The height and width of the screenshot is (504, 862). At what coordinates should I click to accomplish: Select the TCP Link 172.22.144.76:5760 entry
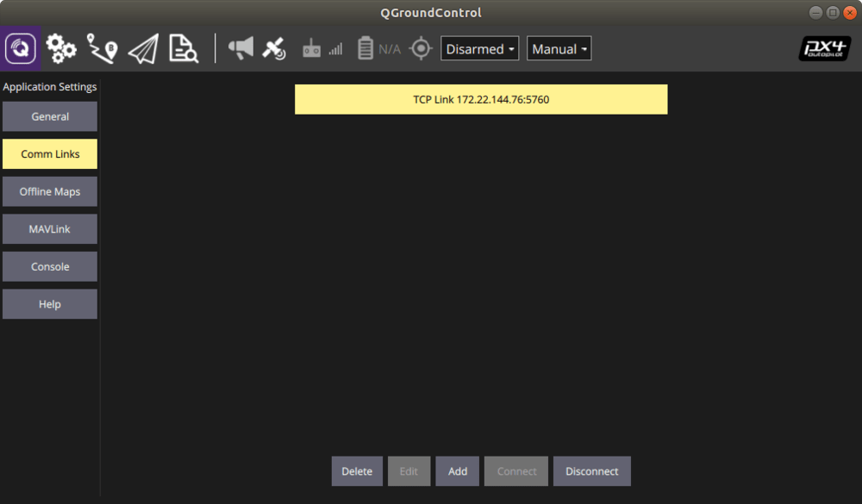(481, 99)
